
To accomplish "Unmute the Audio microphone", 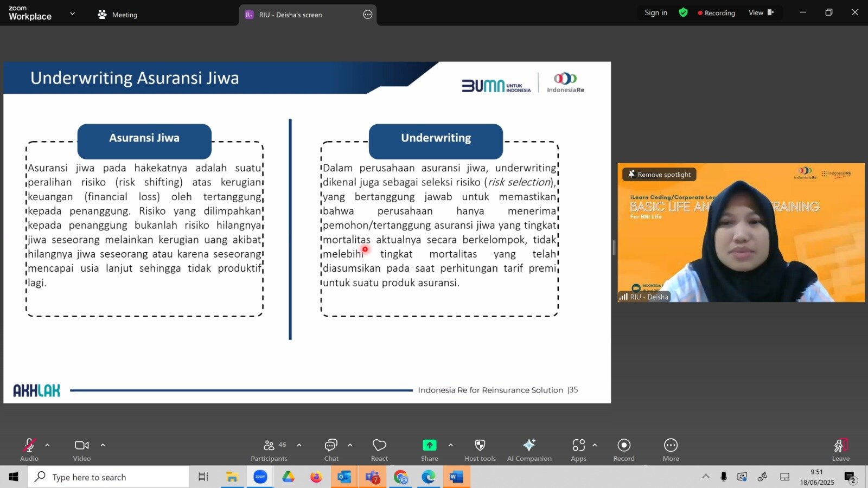I will (x=29, y=445).
